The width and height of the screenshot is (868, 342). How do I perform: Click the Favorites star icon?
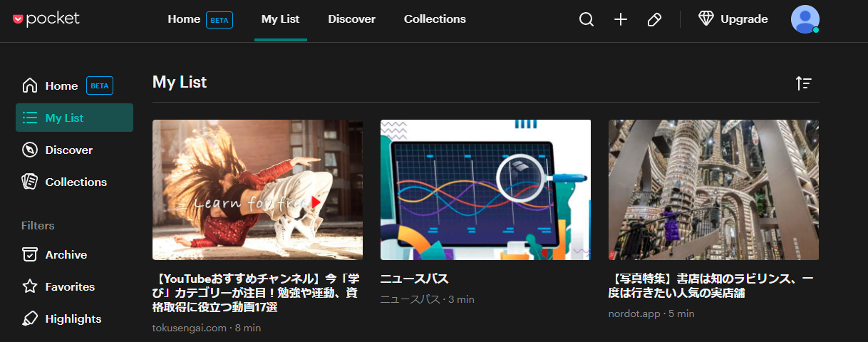[30, 286]
